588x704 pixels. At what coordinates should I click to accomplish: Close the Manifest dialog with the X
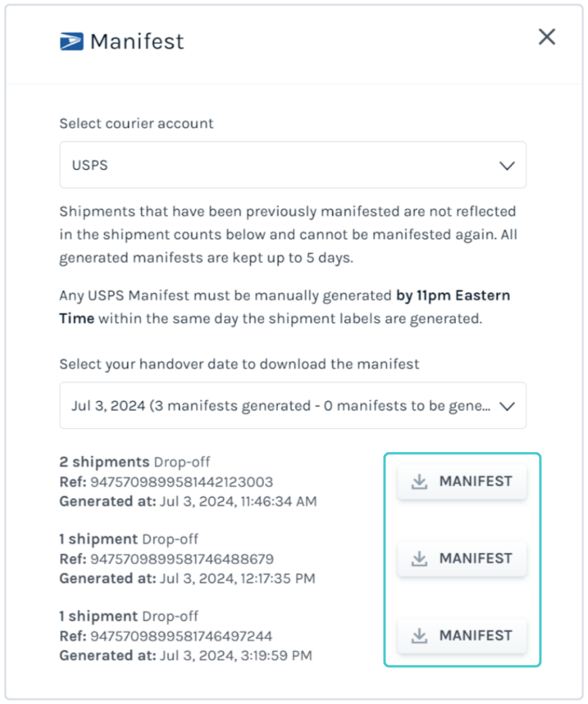pos(546,37)
